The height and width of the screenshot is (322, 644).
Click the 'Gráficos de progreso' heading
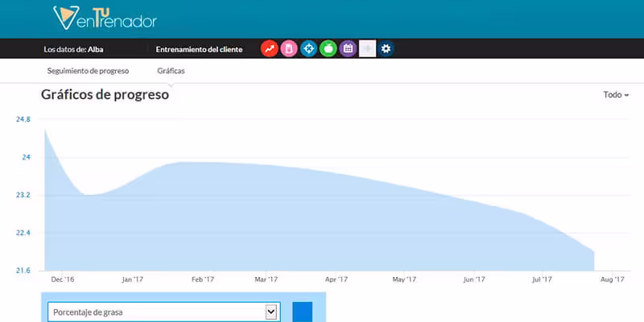point(105,95)
